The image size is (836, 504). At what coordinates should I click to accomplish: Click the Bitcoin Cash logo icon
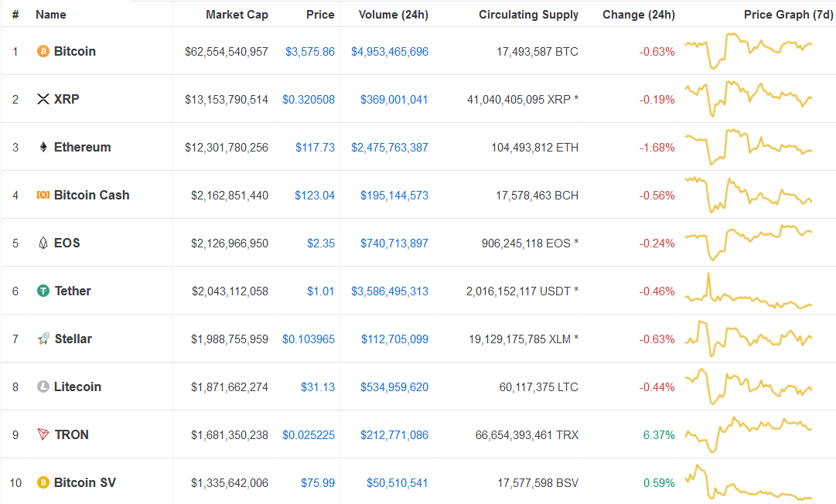click(x=43, y=195)
